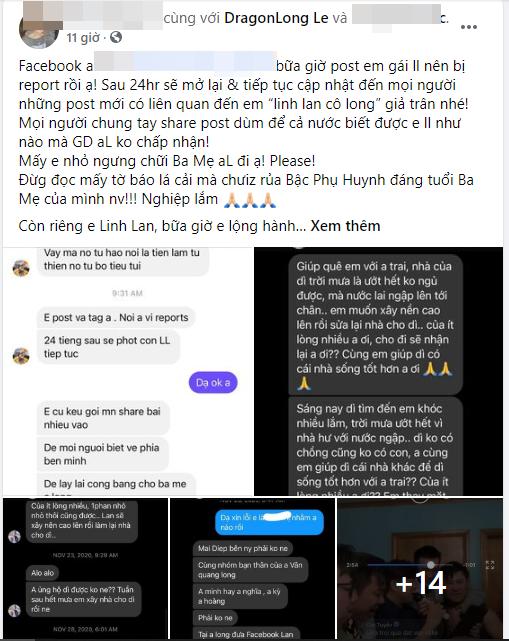Open the poster's profile picture
The width and height of the screenshot is (509, 641).
tap(39, 31)
